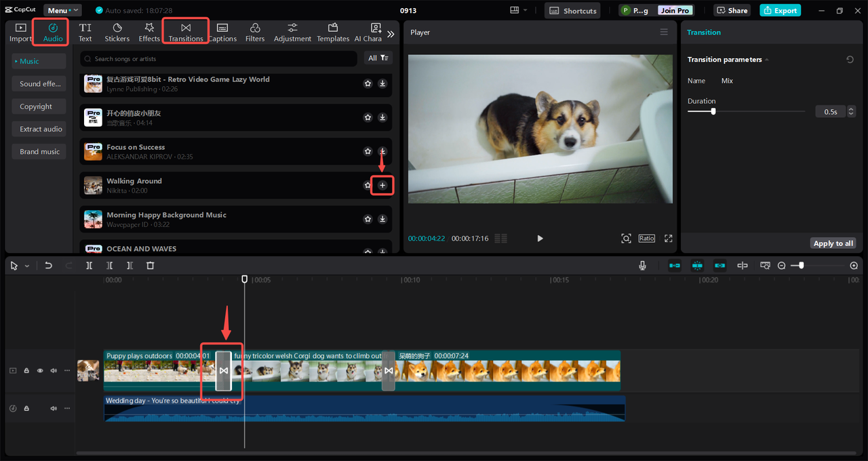
Task: Select Extract audio option
Action: 39,129
